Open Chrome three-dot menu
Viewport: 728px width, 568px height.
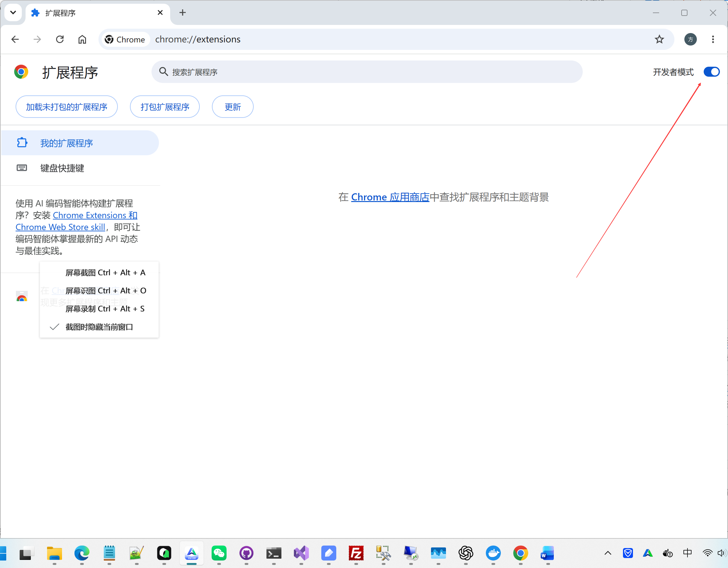(713, 39)
